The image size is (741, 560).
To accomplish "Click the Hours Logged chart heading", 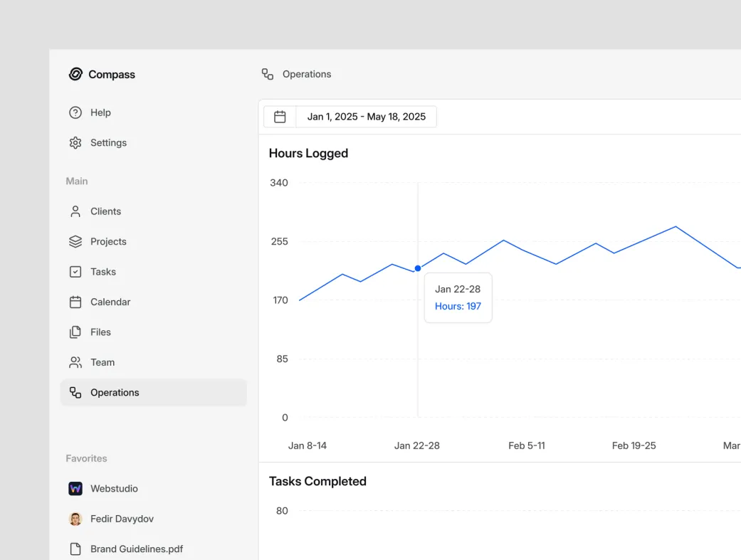I will pos(308,154).
